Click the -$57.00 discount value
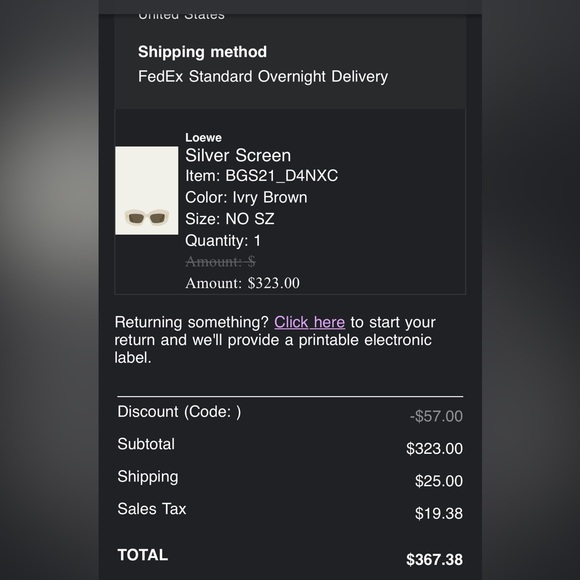 coord(436,416)
